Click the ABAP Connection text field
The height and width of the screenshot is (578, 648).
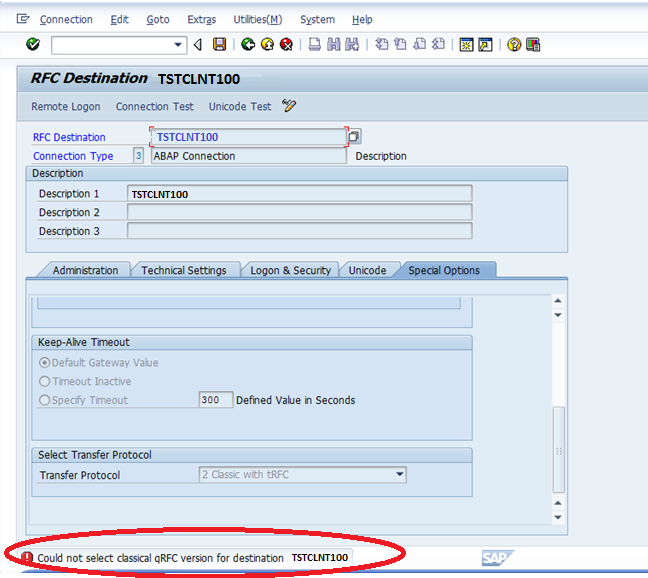pyautogui.click(x=248, y=156)
